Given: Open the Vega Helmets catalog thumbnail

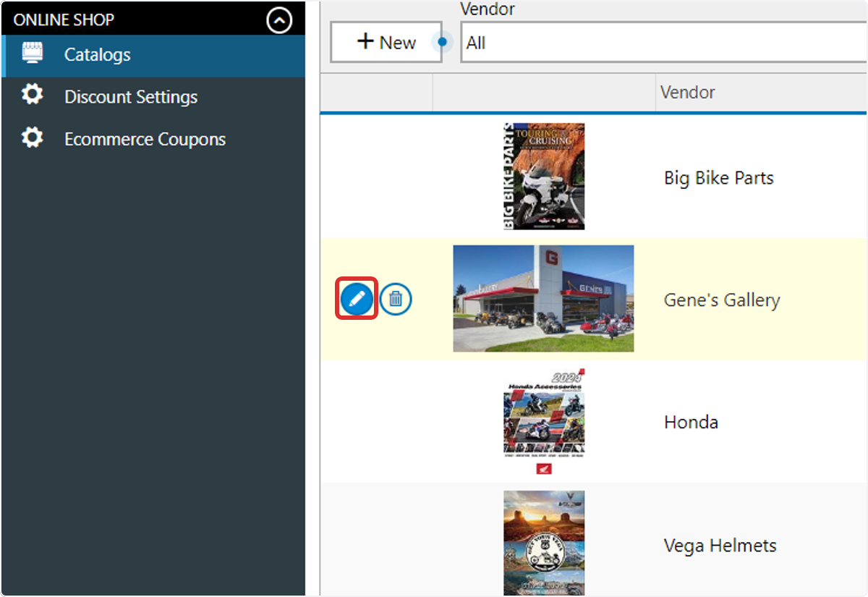Looking at the screenshot, I should pyautogui.click(x=544, y=543).
